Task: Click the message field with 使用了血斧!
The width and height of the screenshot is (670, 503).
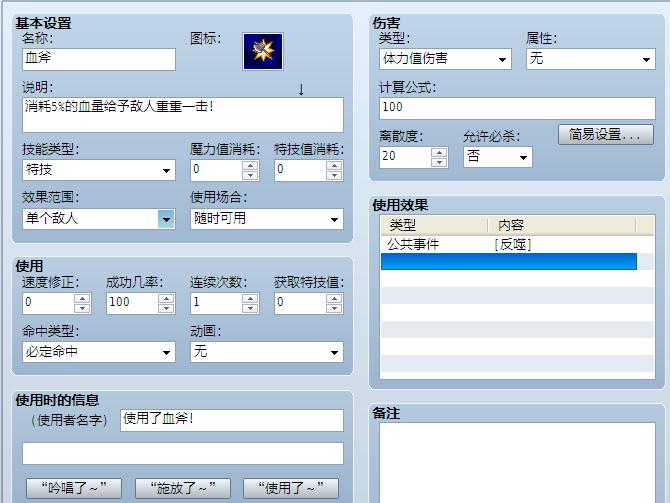Action: (232, 420)
